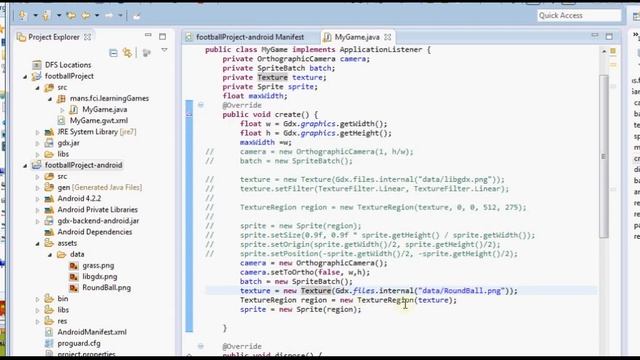Switch to the MyGame.java editor tab

[x=357, y=37]
